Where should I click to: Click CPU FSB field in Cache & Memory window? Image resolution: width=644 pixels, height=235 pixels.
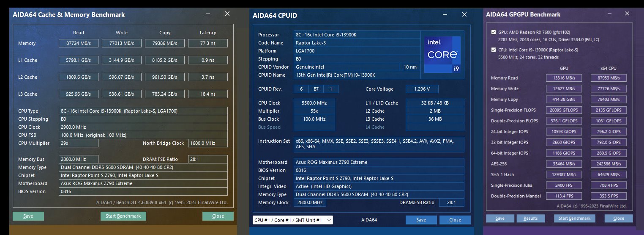[143, 135]
